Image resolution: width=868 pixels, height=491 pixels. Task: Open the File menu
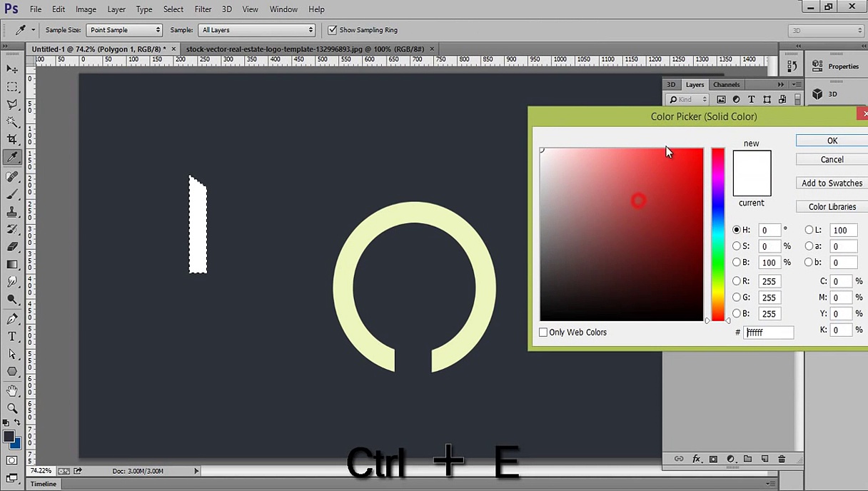pyautogui.click(x=36, y=9)
